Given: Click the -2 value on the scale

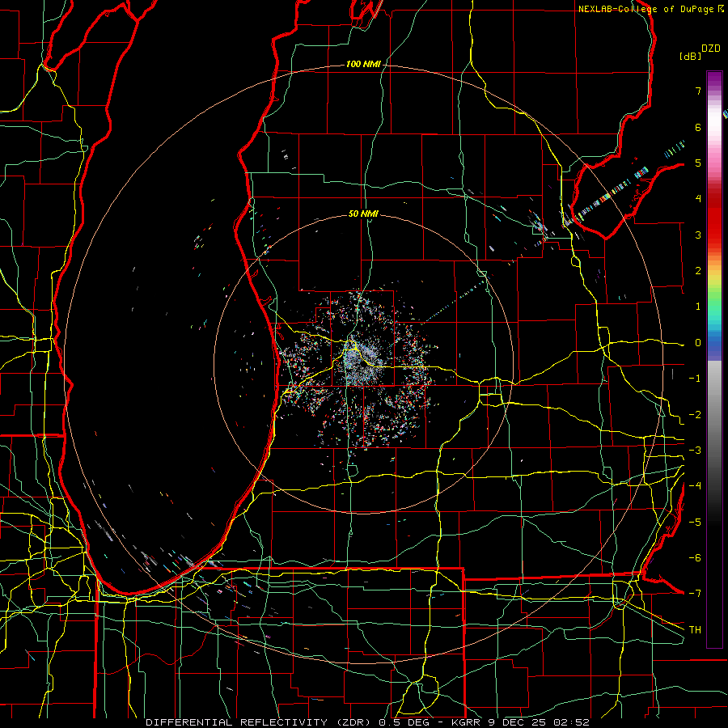Looking at the screenshot, I should tap(695, 415).
